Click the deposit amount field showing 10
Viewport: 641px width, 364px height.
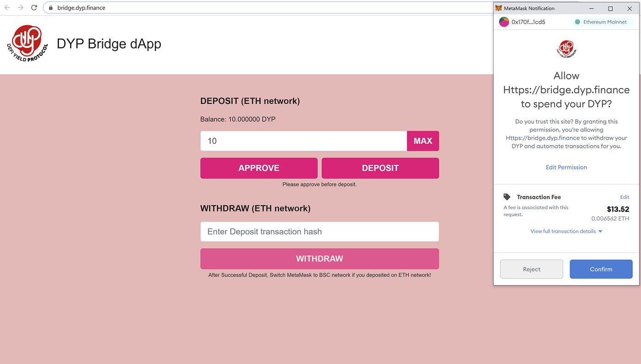(304, 141)
